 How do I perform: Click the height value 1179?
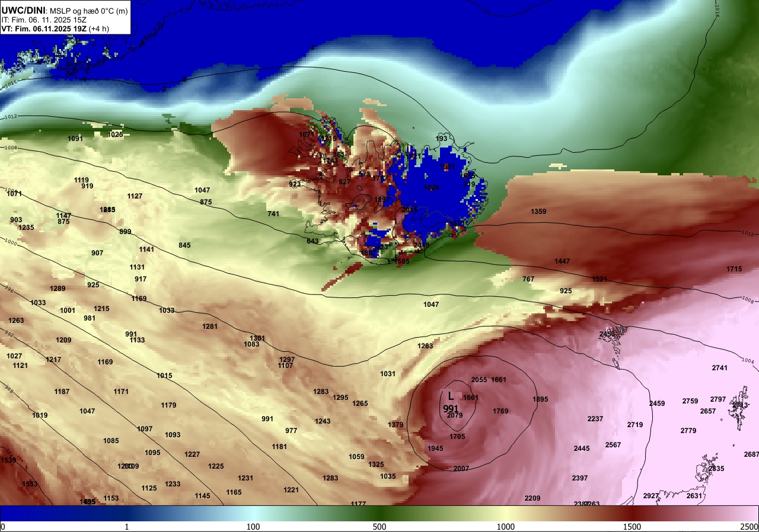pos(169,405)
